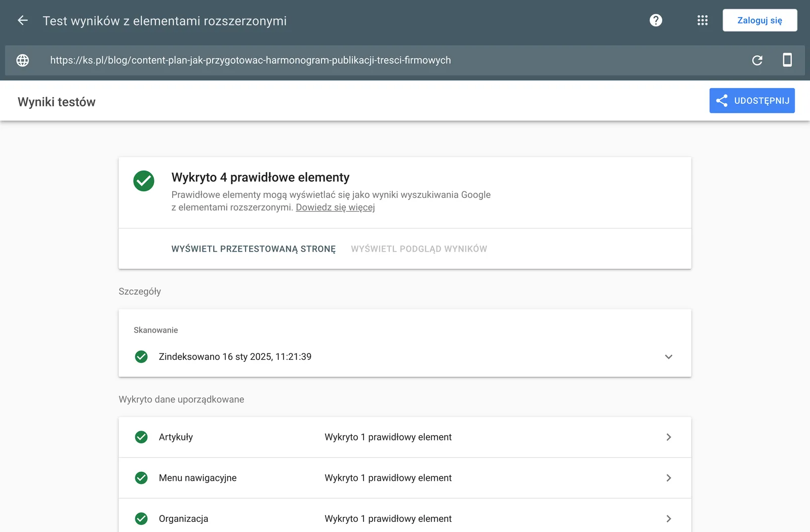The image size is (810, 532).
Task: Open the Google apps grid icon
Action: coord(702,20)
